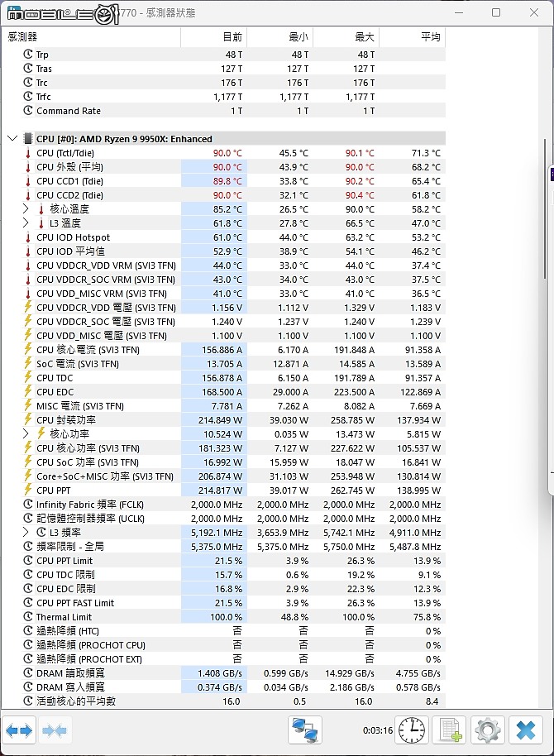Screen dimensions: 554x756
Task: Click the lightning icon beside CPU PPT
Action: pyautogui.click(x=28, y=490)
